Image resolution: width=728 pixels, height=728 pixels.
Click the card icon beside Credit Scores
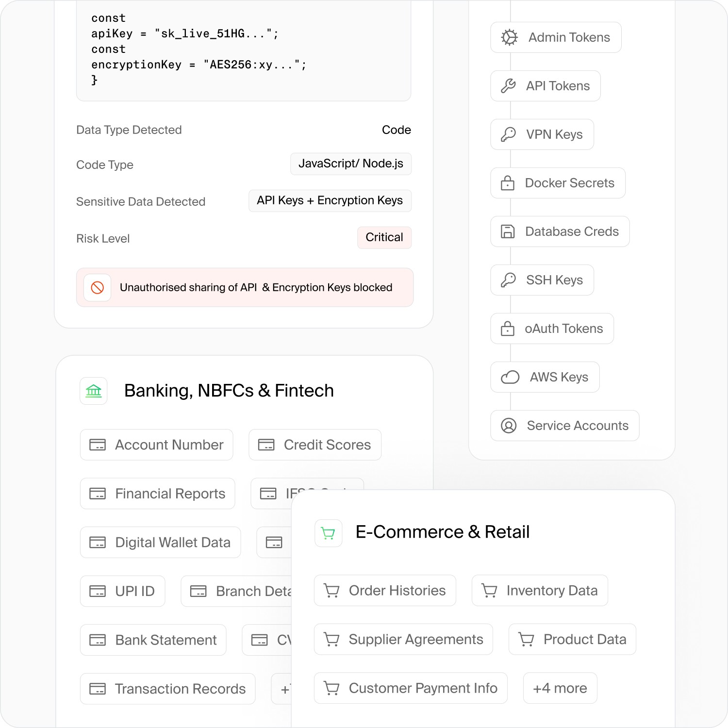[266, 445]
